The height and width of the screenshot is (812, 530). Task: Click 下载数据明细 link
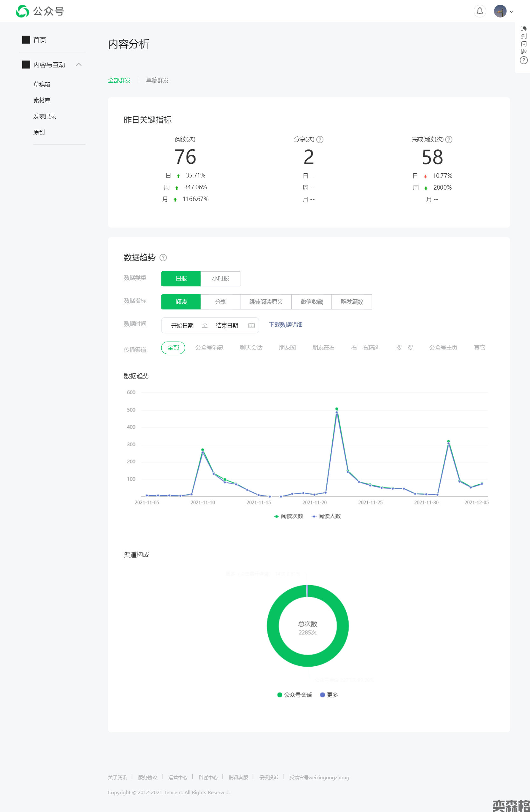pyautogui.click(x=285, y=325)
